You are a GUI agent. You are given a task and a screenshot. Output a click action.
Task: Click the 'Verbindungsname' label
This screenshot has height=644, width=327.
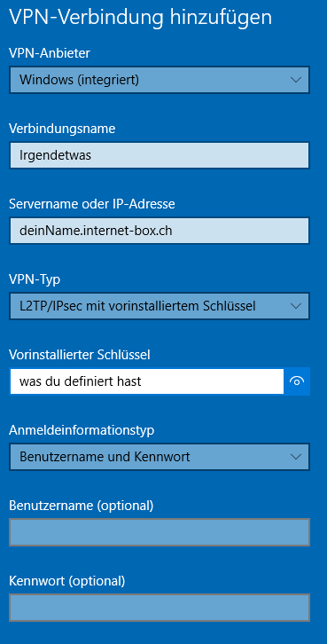[x=62, y=129]
